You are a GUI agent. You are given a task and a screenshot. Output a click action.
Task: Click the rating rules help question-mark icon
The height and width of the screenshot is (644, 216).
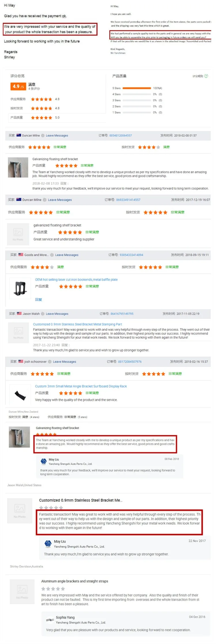click(x=206, y=76)
